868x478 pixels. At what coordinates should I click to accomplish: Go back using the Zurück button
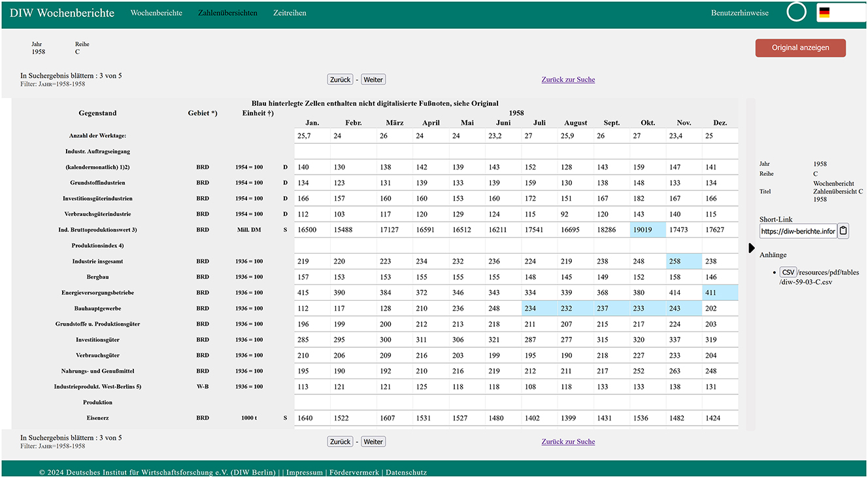pos(340,78)
